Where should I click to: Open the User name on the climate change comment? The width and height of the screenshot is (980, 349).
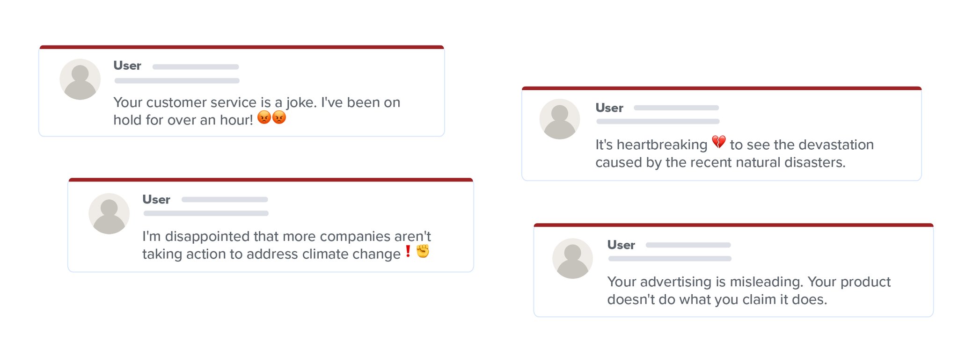pyautogui.click(x=156, y=200)
